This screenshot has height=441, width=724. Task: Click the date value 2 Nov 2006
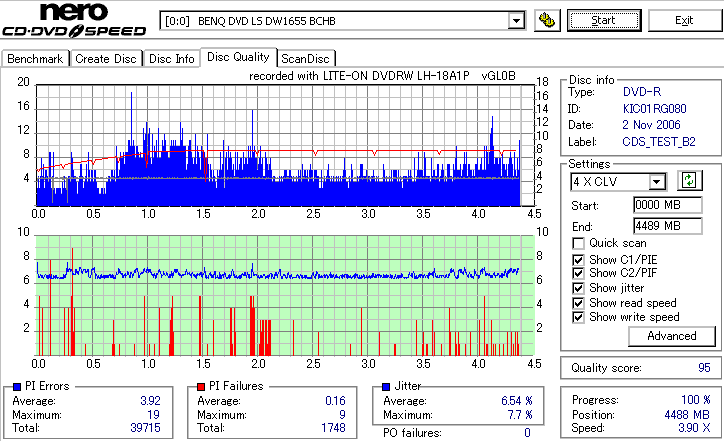coord(651,125)
